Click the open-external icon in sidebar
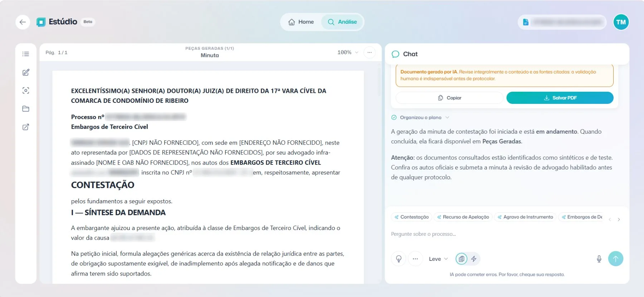Image resolution: width=644 pixels, height=297 pixels. (26, 127)
